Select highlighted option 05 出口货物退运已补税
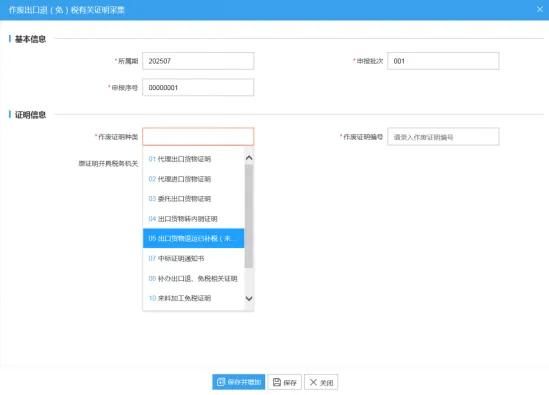This screenshot has height=395, width=549. point(193,238)
